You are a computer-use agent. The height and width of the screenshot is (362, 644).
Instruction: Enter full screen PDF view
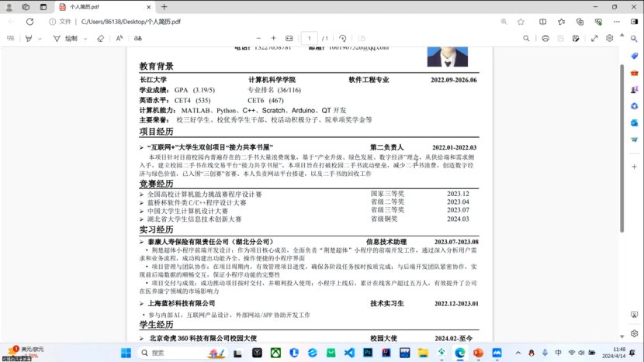(x=594, y=38)
